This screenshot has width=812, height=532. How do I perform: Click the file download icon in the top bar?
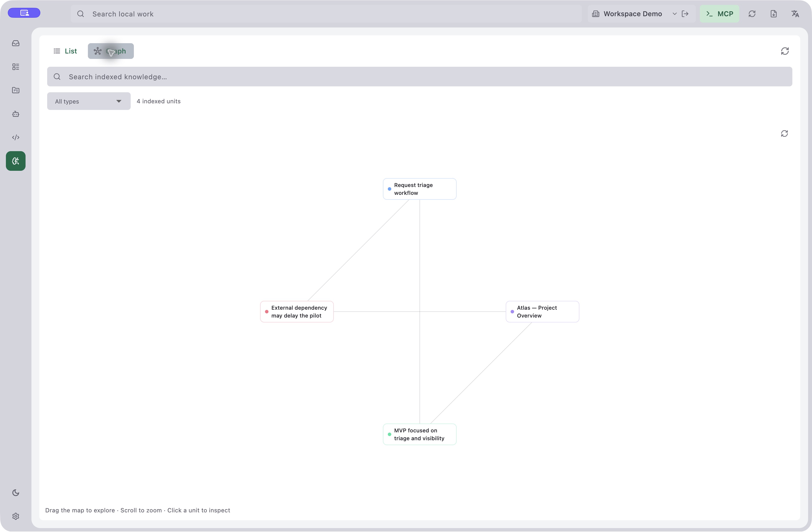773,14
